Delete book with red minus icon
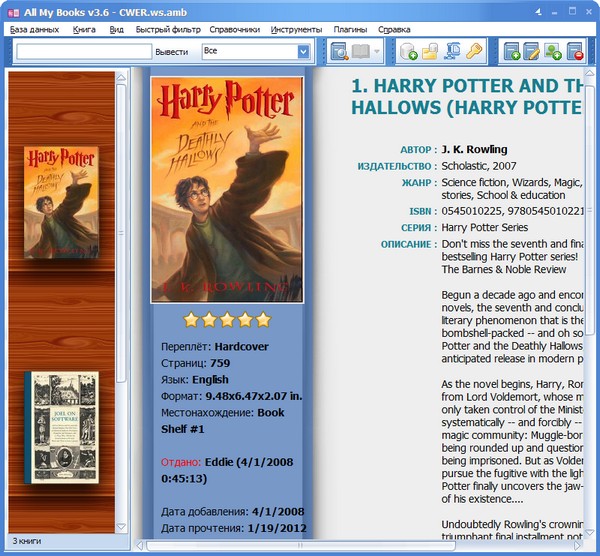The image size is (600, 556). pyautogui.click(x=575, y=51)
